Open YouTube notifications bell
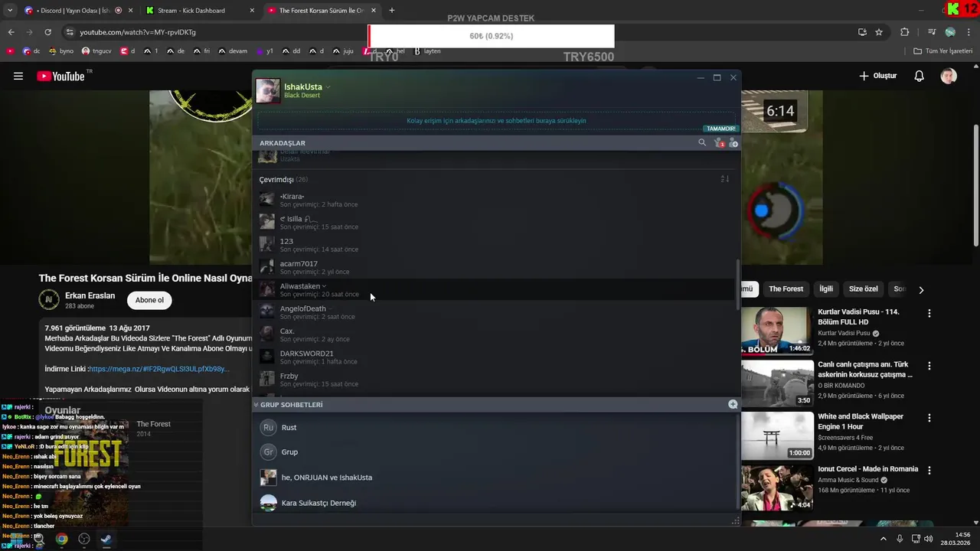Viewport: 980px width, 551px height. 920,76
